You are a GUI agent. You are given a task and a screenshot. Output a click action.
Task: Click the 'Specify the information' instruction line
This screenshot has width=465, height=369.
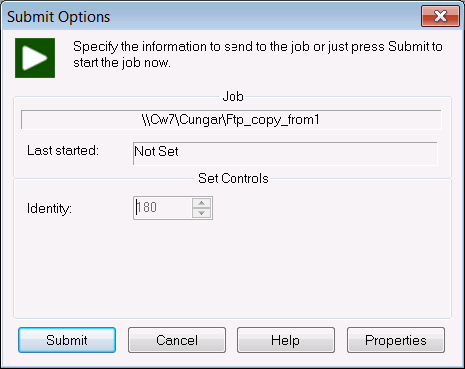pyautogui.click(x=257, y=47)
